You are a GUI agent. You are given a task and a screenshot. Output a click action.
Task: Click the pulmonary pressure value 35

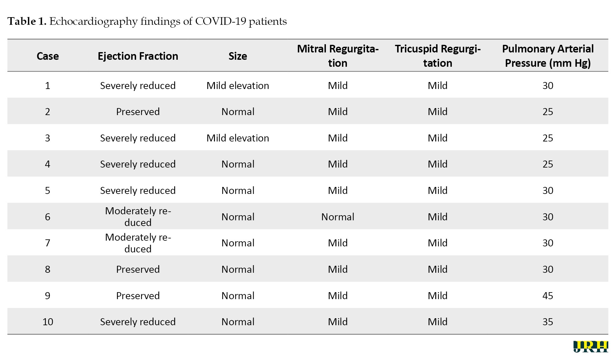coord(548,322)
